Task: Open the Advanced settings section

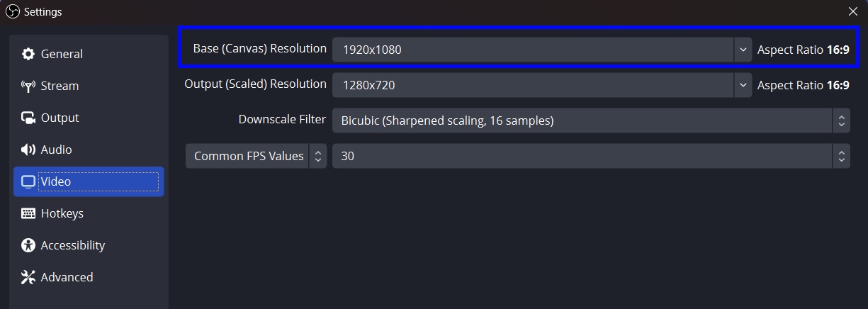Action: [x=67, y=277]
